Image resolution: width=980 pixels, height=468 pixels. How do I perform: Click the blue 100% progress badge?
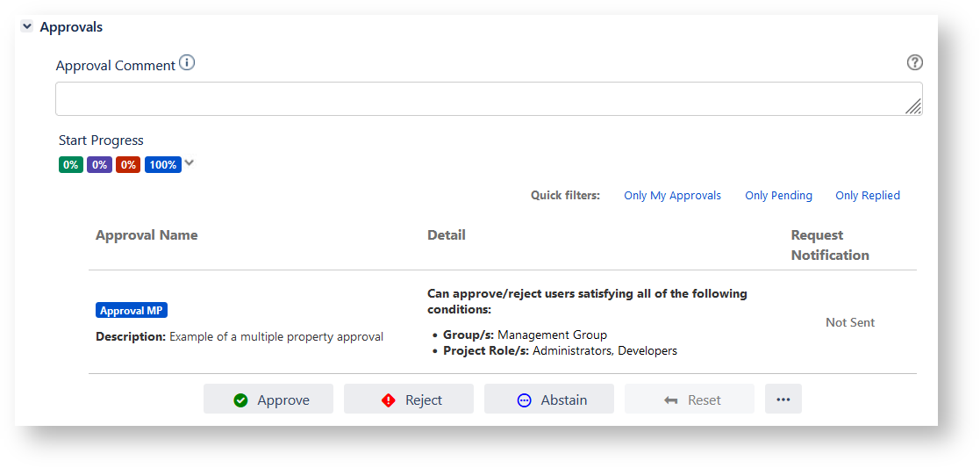point(162,165)
